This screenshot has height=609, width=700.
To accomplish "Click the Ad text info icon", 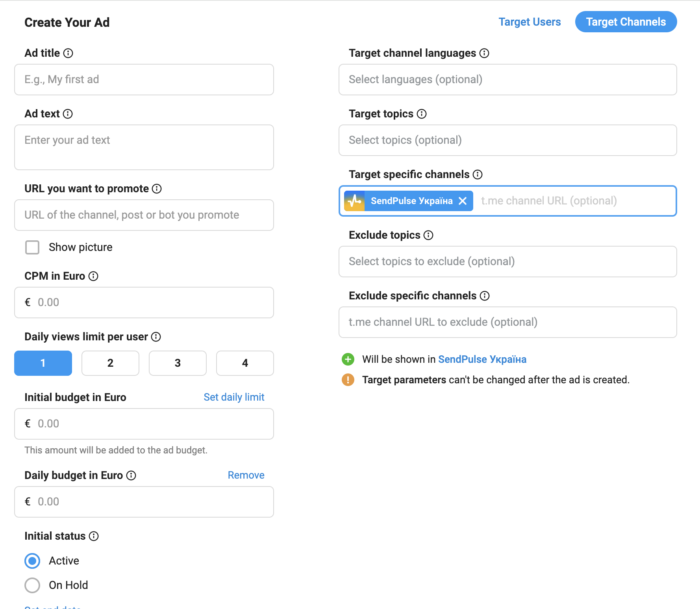I will (x=68, y=114).
